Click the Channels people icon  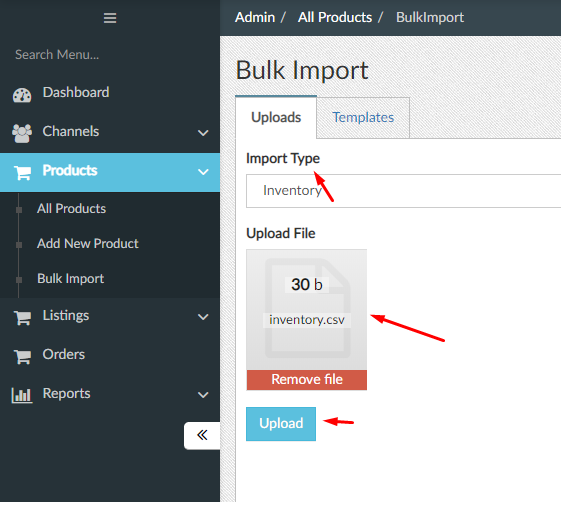[x=22, y=133]
